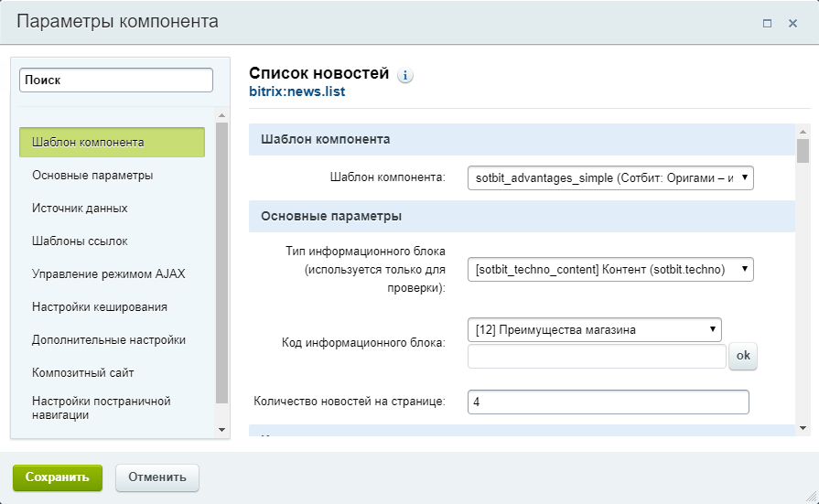Click the Отменить button

(157, 477)
